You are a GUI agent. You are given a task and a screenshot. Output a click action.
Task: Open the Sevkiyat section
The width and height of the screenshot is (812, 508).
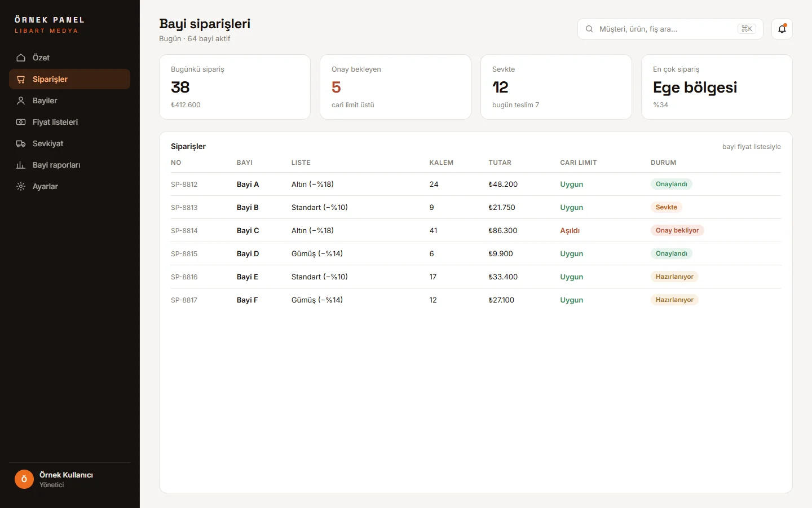click(69, 143)
